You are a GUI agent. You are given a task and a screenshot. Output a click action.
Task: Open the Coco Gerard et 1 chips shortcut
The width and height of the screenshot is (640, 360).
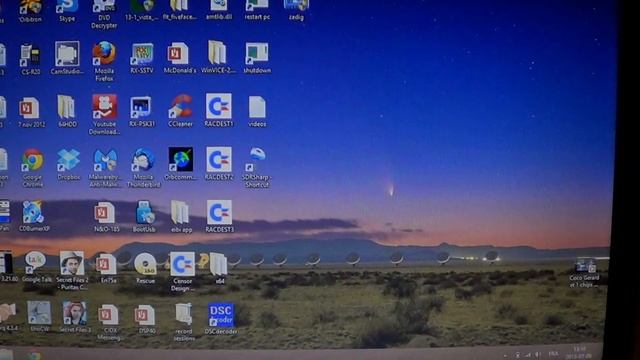pyautogui.click(x=584, y=273)
